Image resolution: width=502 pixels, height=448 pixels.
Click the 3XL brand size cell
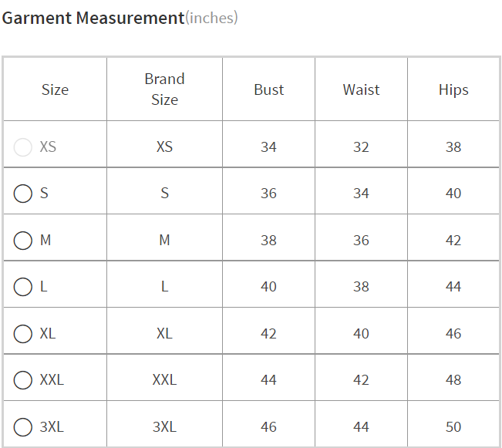point(164,427)
